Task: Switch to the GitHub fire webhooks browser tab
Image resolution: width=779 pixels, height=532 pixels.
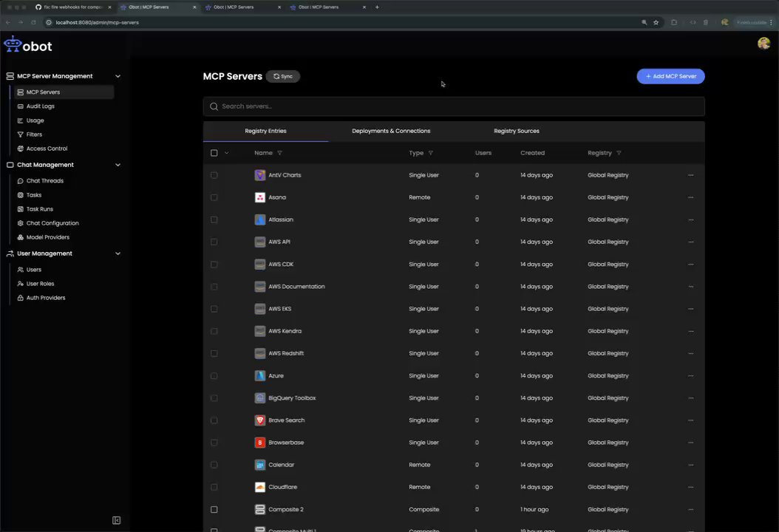Action: [x=73, y=7]
